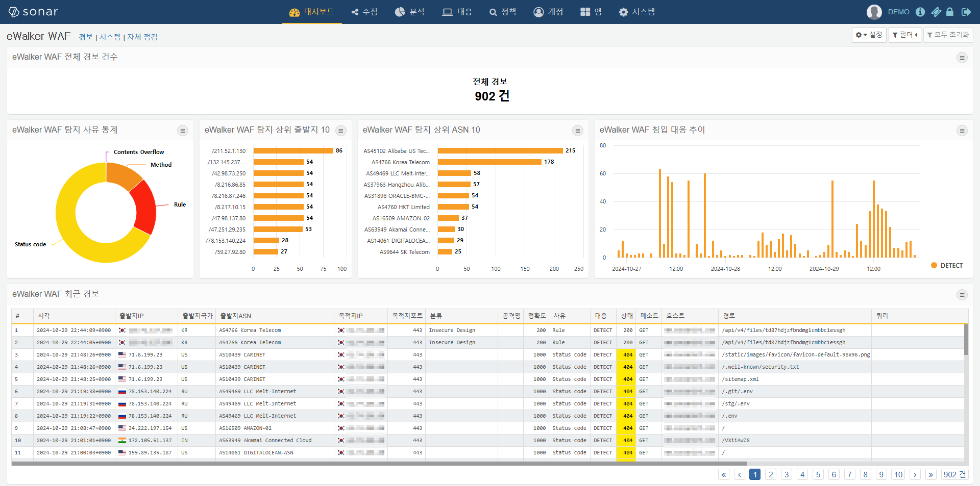Click the table horizontal scrollbar
Viewport: 980px width, 486px height.
click(x=379, y=464)
